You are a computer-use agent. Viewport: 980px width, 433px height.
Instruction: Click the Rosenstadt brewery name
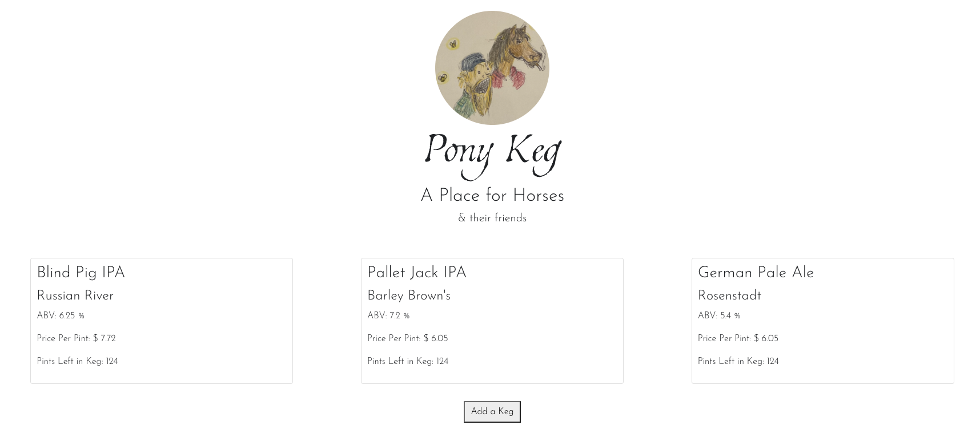[729, 296]
